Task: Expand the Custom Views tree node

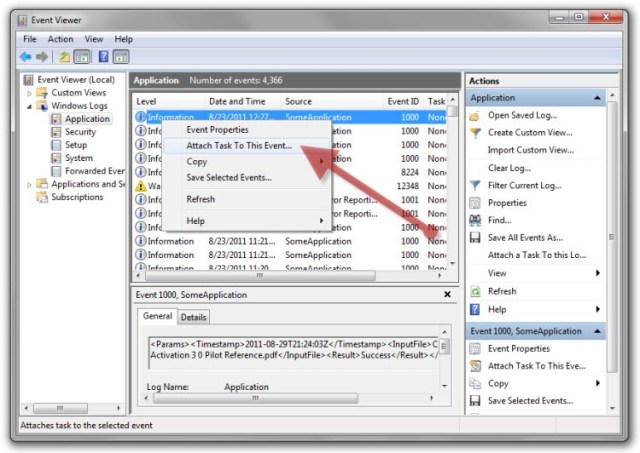Action: click(x=29, y=93)
